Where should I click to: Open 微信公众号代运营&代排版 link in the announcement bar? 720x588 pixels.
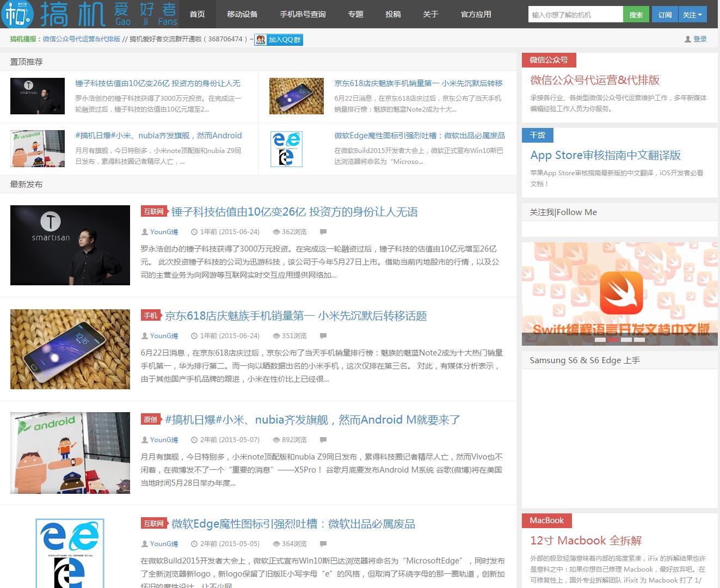click(x=82, y=39)
